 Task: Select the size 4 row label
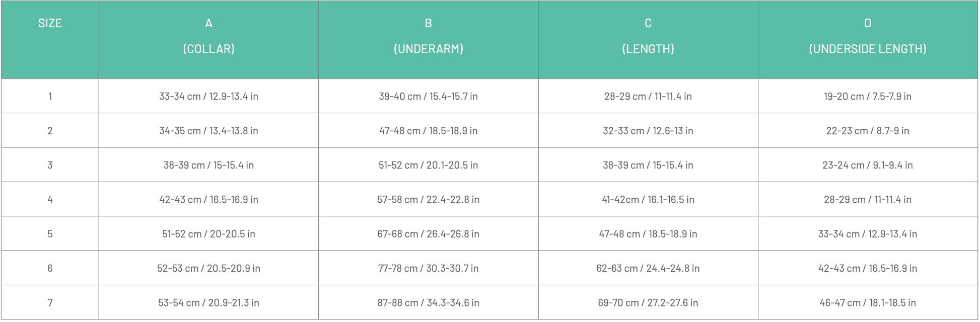point(50,199)
